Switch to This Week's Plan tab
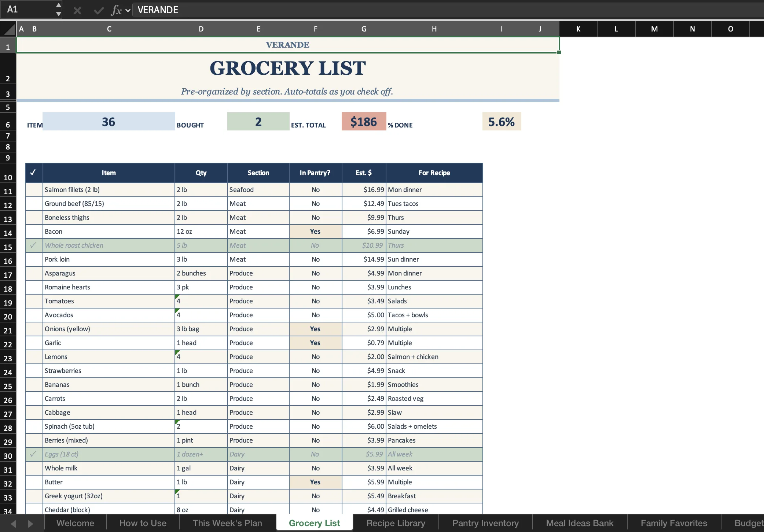Viewport: 764px width, 532px height. (x=227, y=523)
